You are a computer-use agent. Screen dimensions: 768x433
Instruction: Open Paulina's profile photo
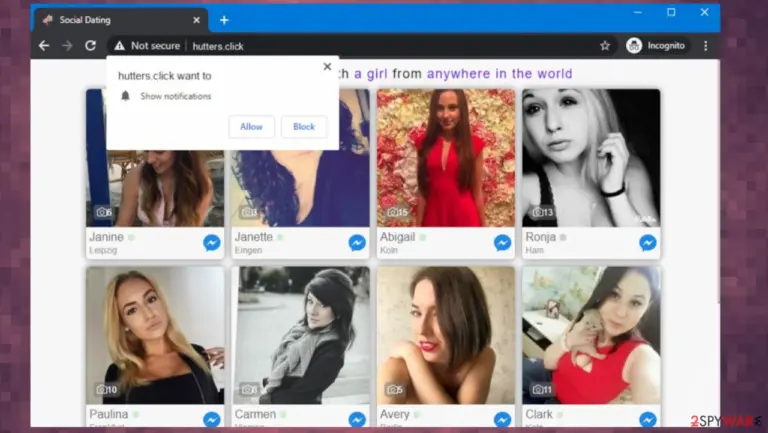(155, 336)
